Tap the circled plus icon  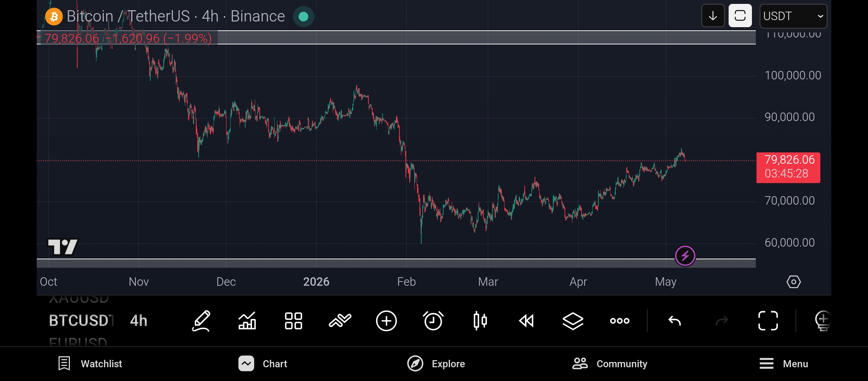click(386, 321)
